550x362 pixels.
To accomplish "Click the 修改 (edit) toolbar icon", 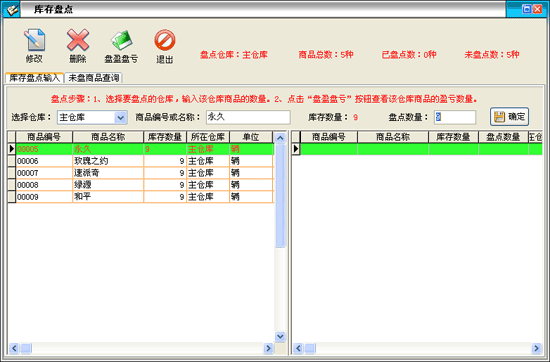I will click(x=34, y=46).
